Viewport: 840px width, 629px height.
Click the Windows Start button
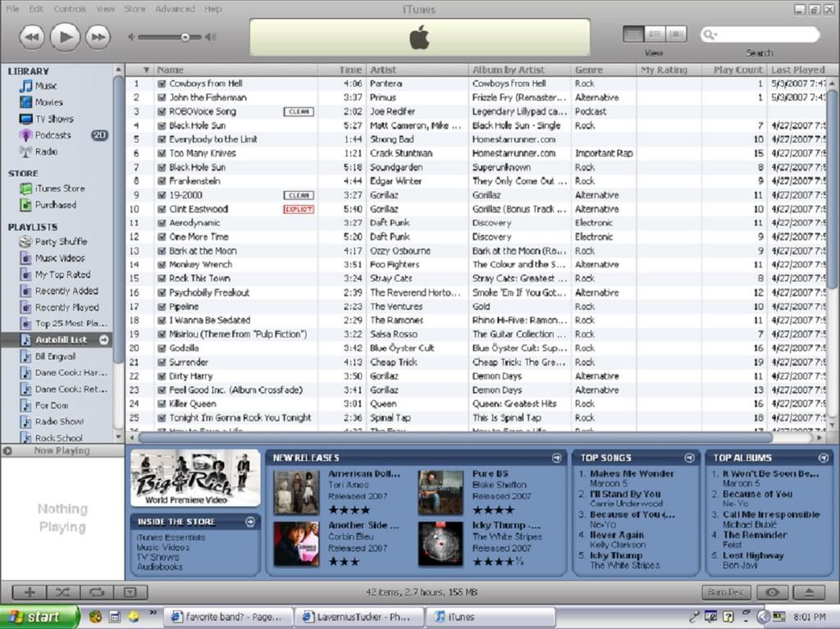click(x=39, y=617)
